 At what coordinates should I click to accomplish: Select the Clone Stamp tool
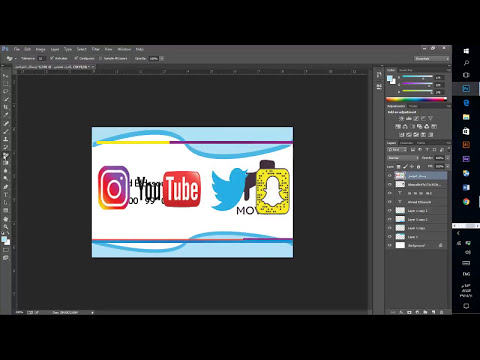point(6,139)
